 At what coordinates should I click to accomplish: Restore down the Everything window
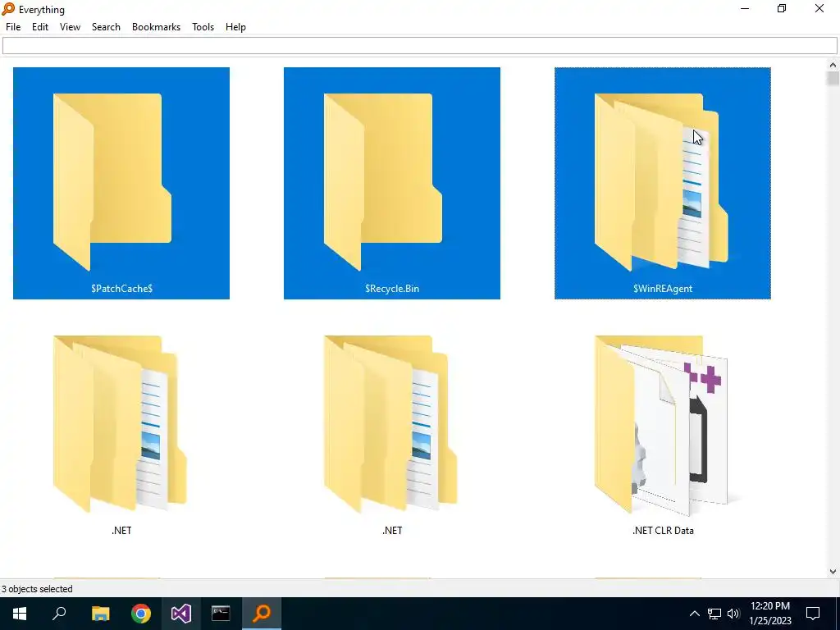point(782,8)
